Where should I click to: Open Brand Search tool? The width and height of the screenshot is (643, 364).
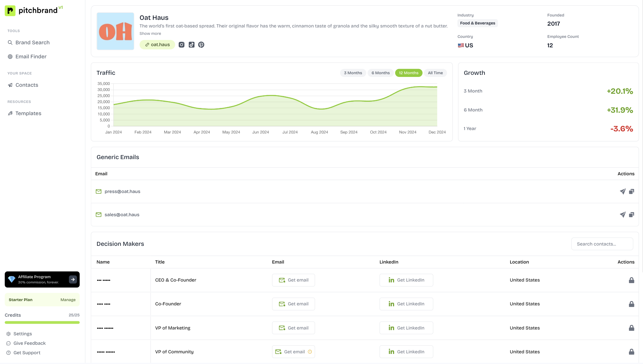click(x=29, y=42)
